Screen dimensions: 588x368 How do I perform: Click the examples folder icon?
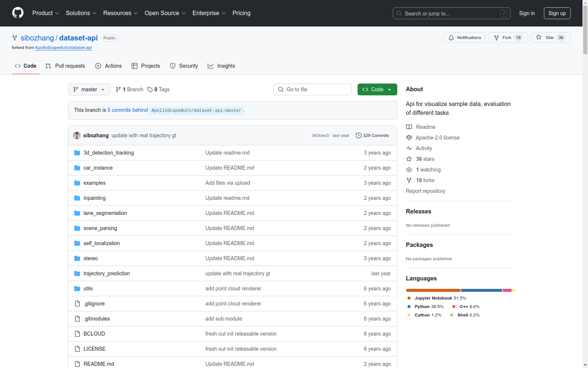point(77,183)
